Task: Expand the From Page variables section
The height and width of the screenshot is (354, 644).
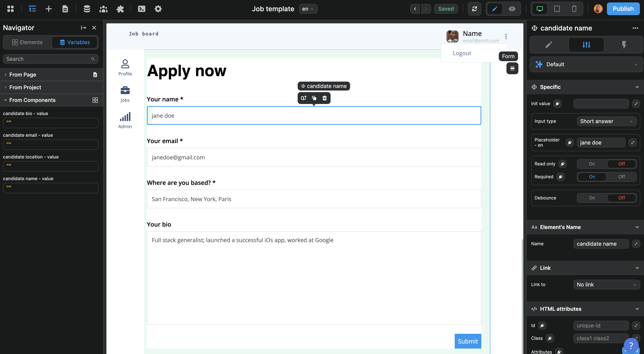Action: pyautogui.click(x=22, y=75)
